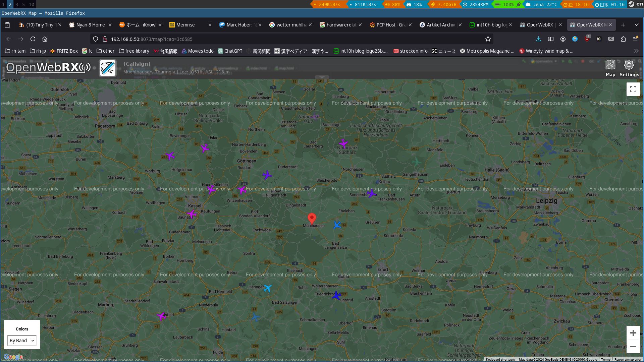This screenshot has height=362, width=644.
Task: Switch to the Memrise tab
Action: [190, 25]
